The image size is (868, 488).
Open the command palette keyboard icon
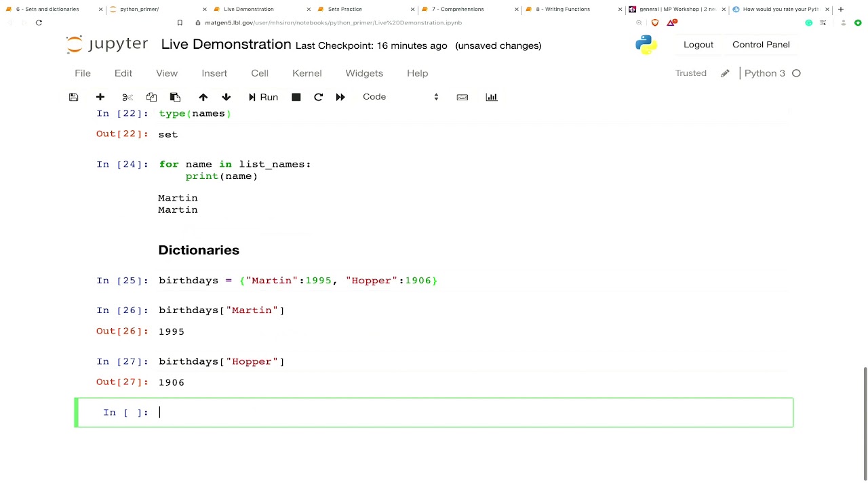point(462,97)
